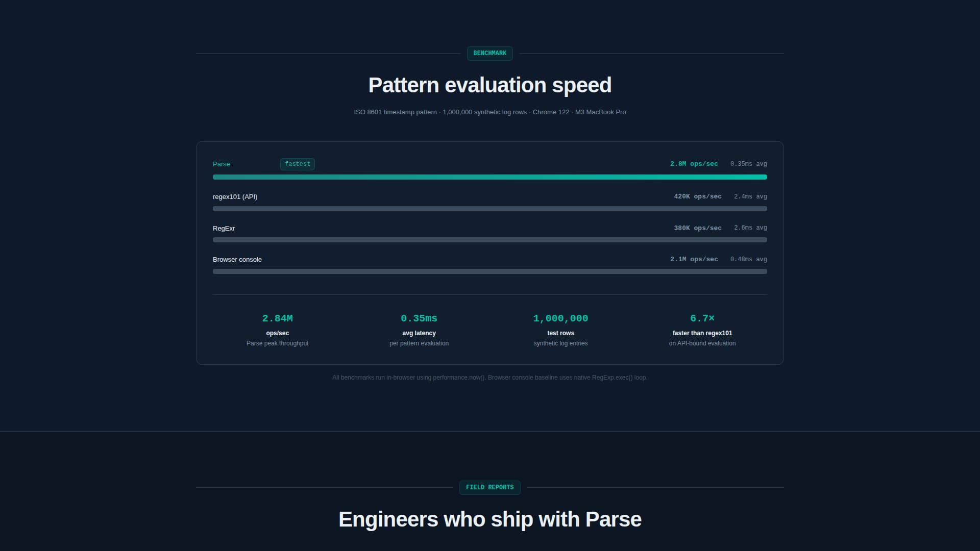Click the '2.1M ops/sec' value
The width and height of the screenshot is (980, 551).
[x=694, y=259]
